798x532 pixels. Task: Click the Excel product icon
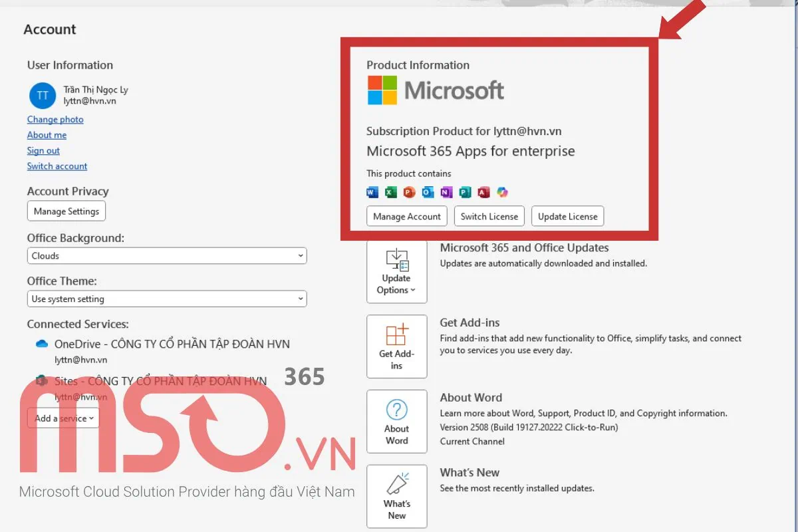click(391, 192)
